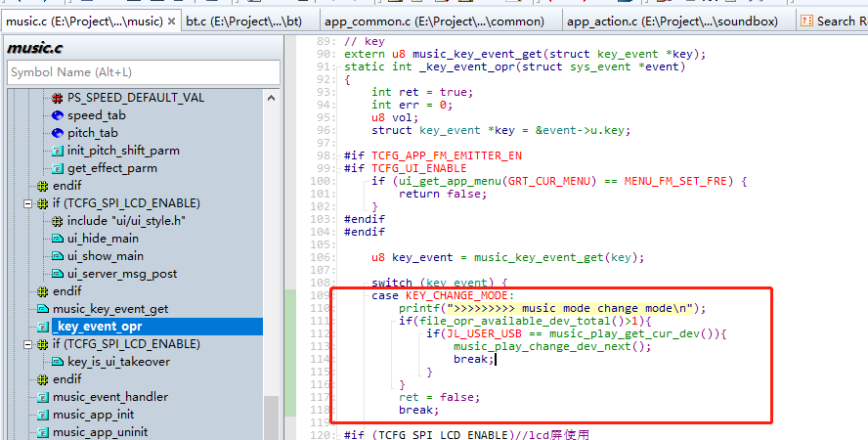Image resolution: width=868 pixels, height=440 pixels.
Task: Click the ui_server_msg_post symbol icon
Action: coord(57,274)
